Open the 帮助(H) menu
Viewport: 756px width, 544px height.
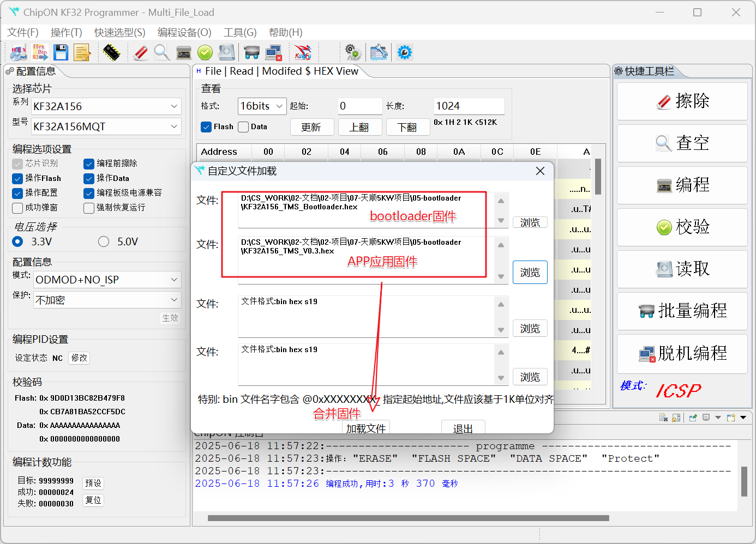click(x=286, y=33)
